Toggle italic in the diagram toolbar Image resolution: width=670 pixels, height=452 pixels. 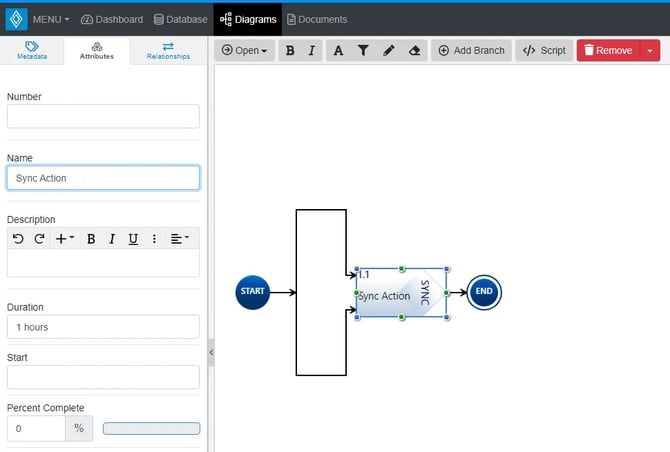(x=311, y=50)
